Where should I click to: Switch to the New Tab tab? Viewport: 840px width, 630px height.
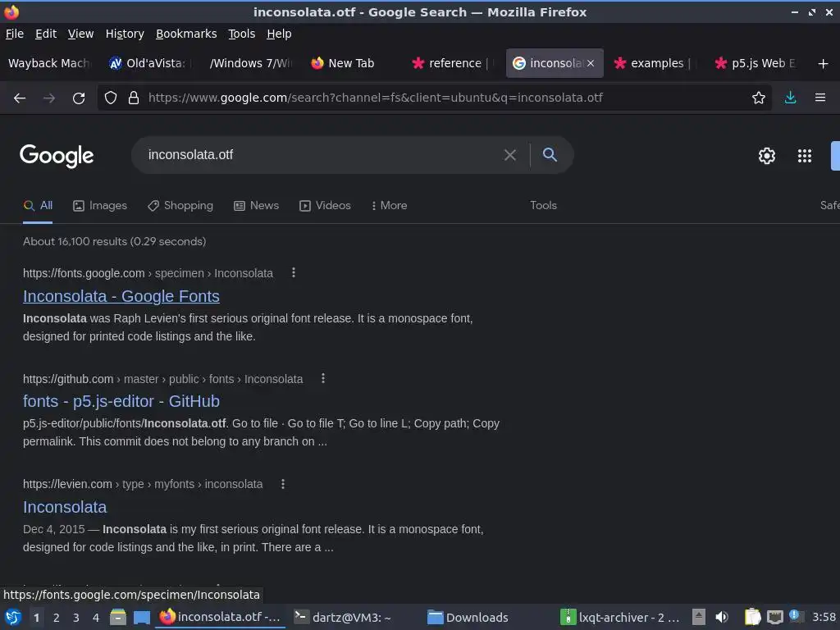(351, 63)
